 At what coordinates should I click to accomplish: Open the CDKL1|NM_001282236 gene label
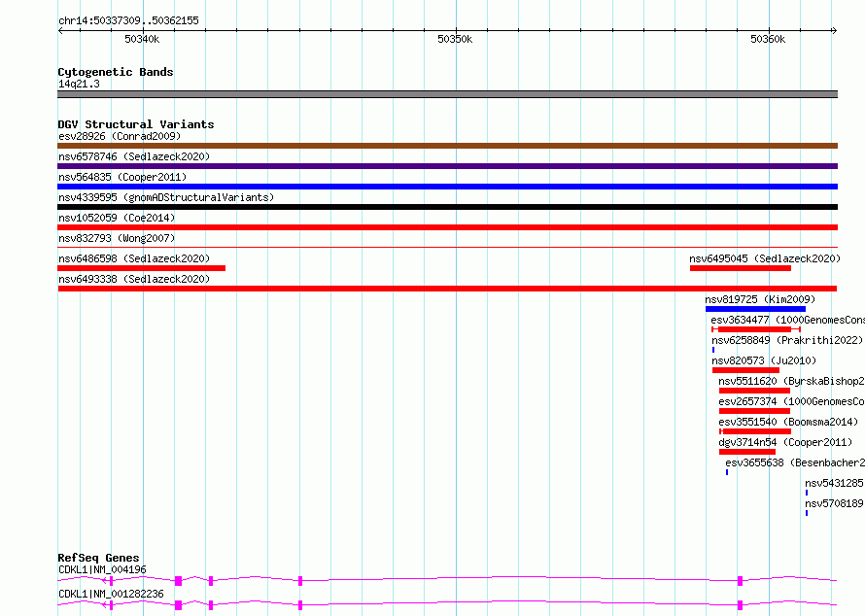[x=111, y=594]
